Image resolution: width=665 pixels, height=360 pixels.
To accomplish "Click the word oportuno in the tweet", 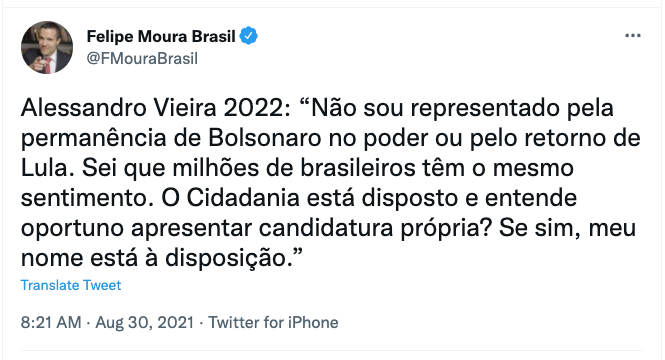I will click(73, 229).
